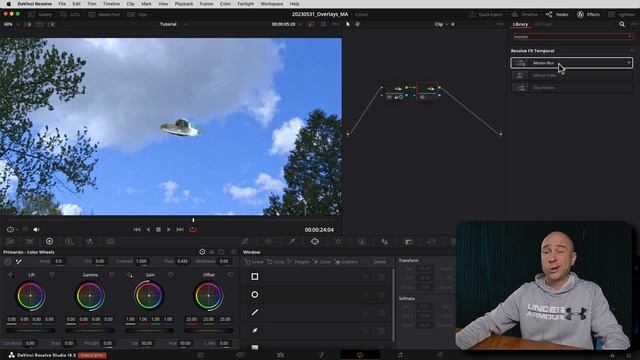Screen dimensions: 640x360
Task: Switch to the Library tab
Action: point(520,24)
